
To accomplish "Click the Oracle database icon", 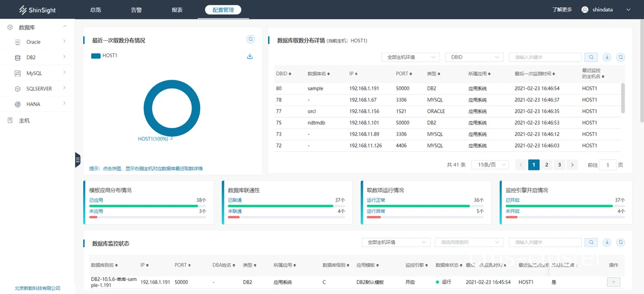I will pyautogui.click(x=18, y=42).
